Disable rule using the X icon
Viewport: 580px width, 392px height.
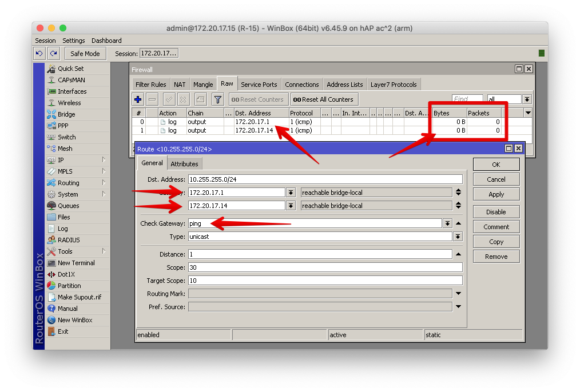[183, 99]
